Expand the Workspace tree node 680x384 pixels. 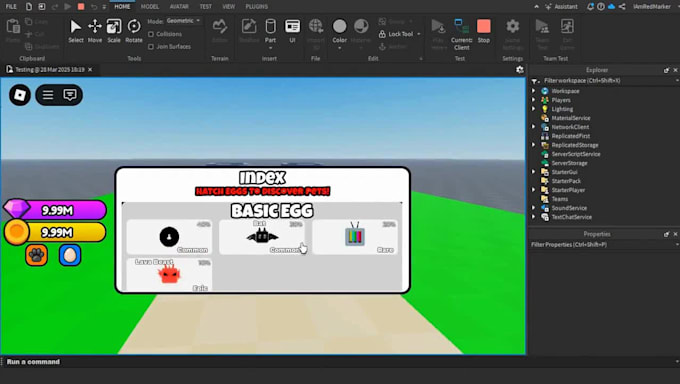coord(533,91)
